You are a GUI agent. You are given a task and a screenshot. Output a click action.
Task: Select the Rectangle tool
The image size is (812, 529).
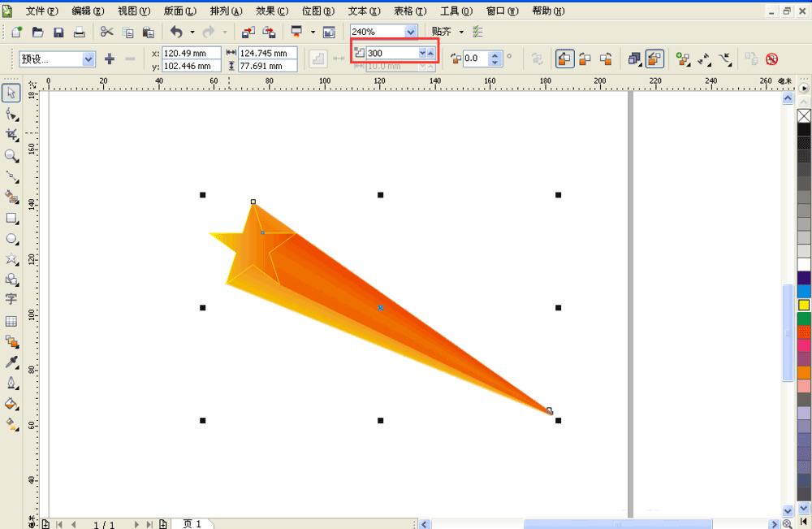11,218
